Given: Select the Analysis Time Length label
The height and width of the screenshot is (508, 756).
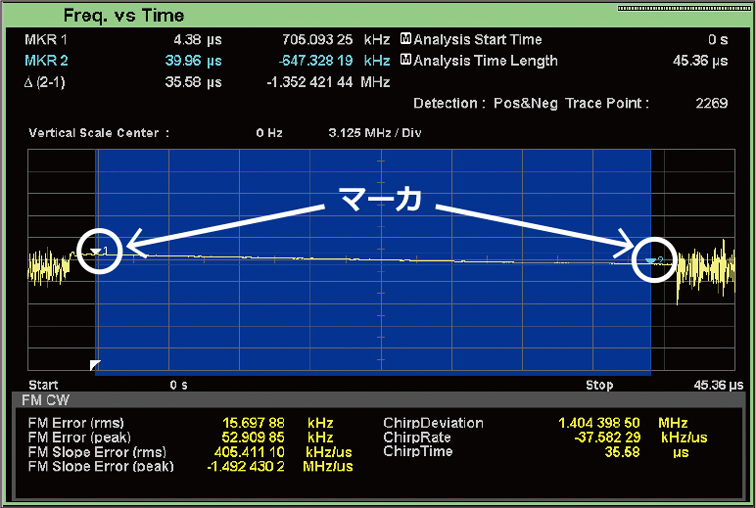Looking at the screenshot, I should click(x=486, y=61).
